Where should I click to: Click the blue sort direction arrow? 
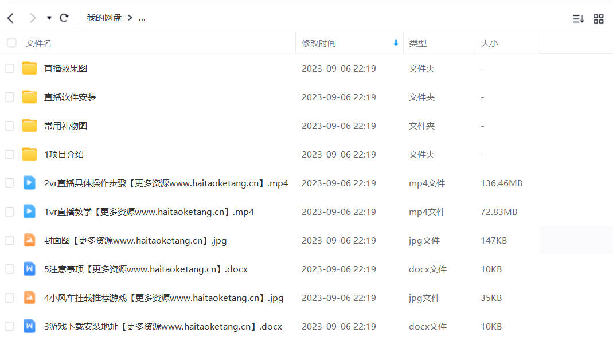(396, 43)
